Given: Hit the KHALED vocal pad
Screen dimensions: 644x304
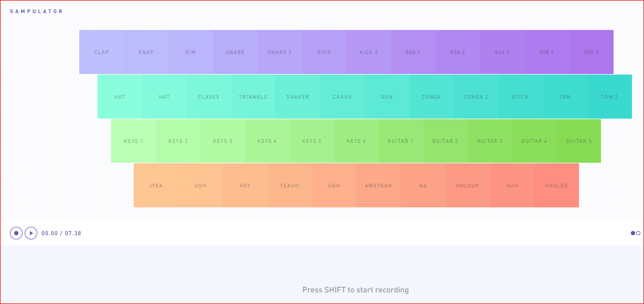Looking at the screenshot, I should pos(556,185).
